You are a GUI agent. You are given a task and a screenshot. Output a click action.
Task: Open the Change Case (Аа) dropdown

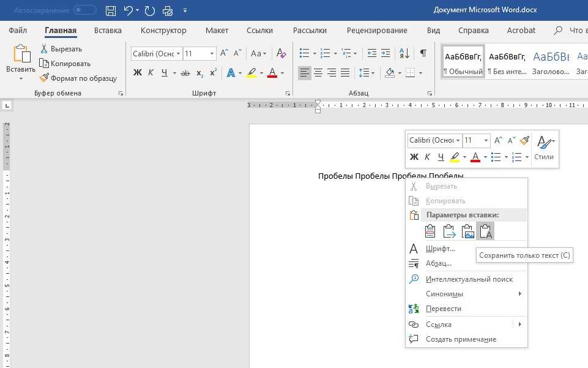tap(258, 53)
